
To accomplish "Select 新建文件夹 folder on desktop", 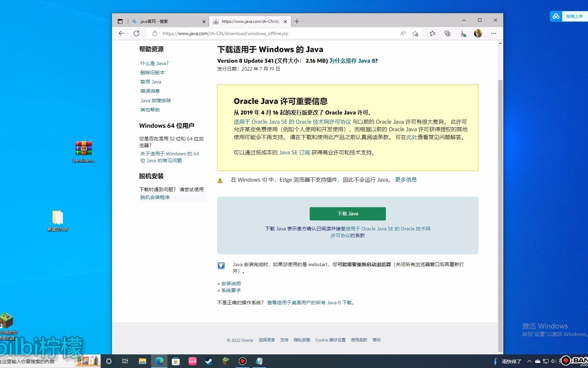I will pyautogui.click(x=58, y=221).
